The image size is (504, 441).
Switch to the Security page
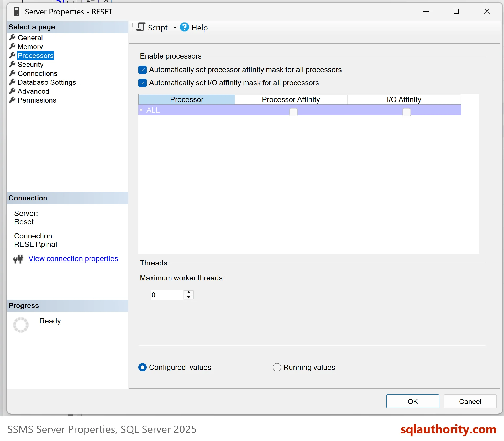point(30,65)
